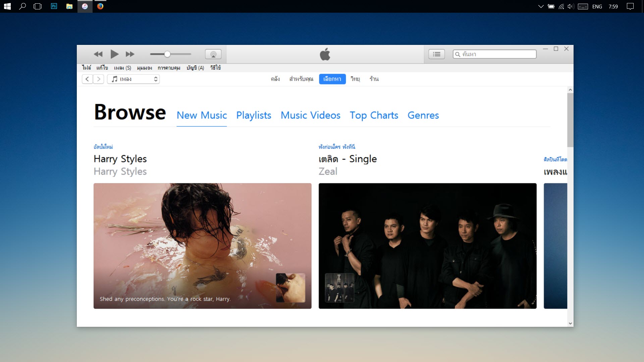Open the AirPlay output icon
Viewport: 644px width, 362px height.
click(x=213, y=54)
